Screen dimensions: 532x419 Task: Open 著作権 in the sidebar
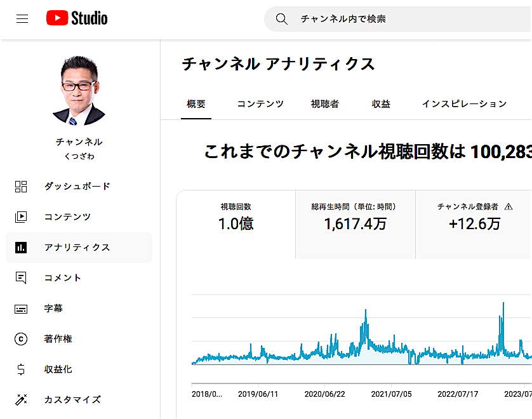(x=79, y=339)
